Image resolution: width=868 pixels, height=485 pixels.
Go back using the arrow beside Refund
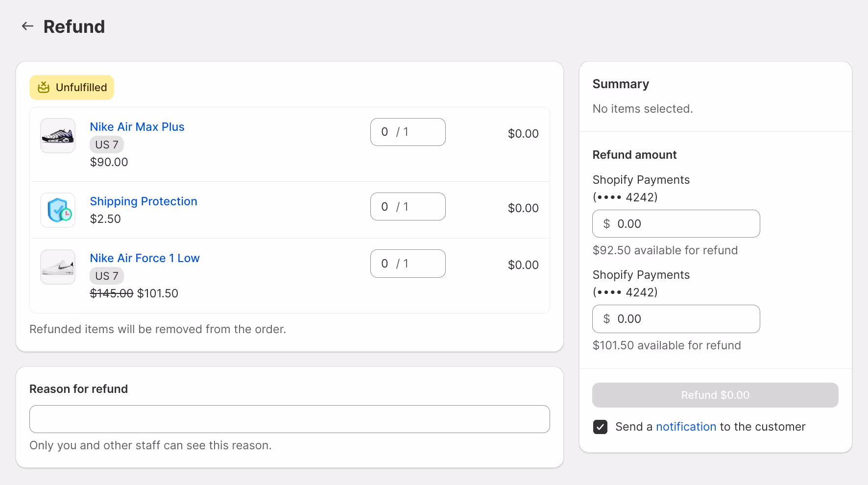pyautogui.click(x=27, y=26)
